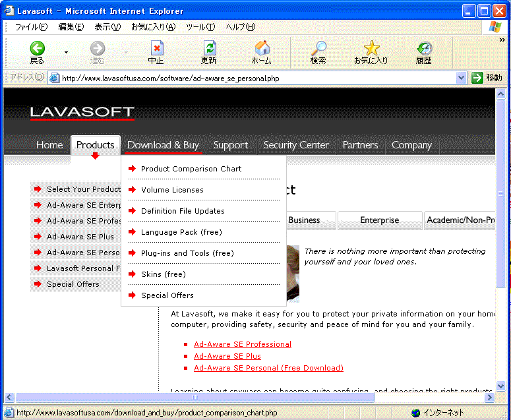
Task: Click Select Your Product sidebar link
Action: (x=76, y=189)
